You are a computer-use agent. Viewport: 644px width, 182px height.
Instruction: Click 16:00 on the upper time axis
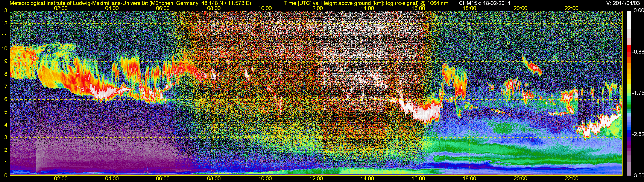(x=418, y=8)
